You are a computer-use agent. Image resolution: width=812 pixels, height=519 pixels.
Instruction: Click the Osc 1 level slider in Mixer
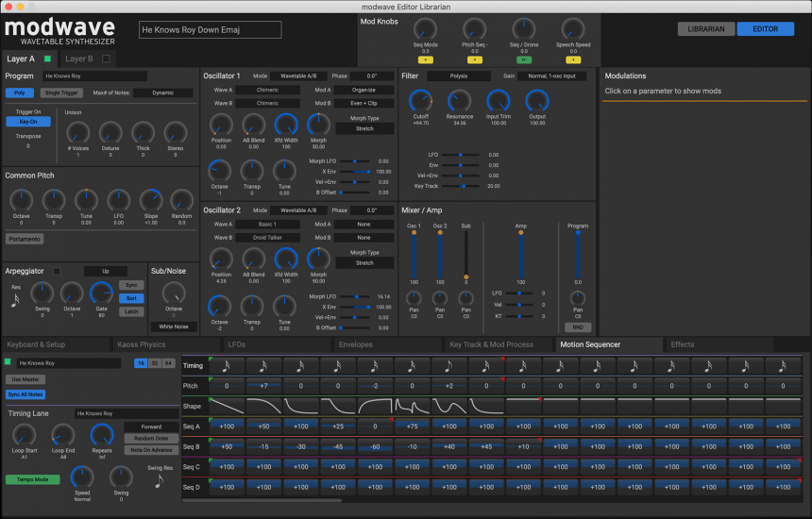coord(414,256)
